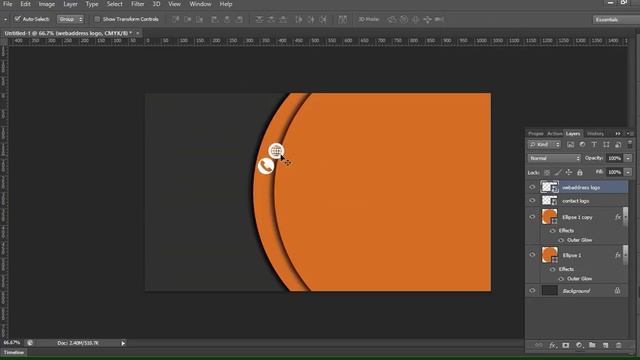
Task: Lock transparent pixels icon
Action: 547,173
